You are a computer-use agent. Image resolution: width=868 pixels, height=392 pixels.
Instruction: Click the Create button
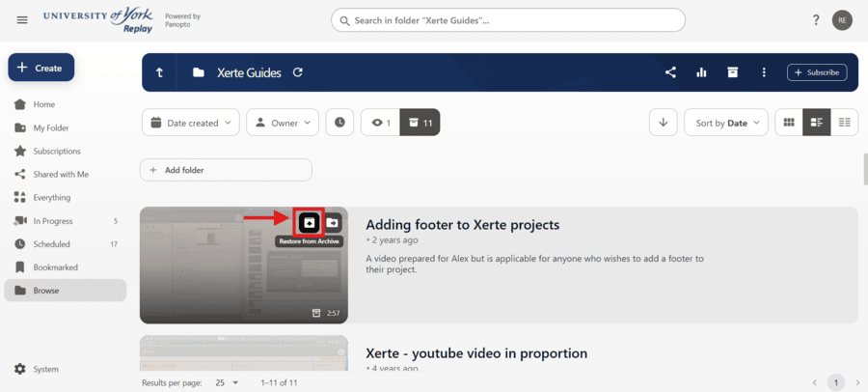[41, 68]
